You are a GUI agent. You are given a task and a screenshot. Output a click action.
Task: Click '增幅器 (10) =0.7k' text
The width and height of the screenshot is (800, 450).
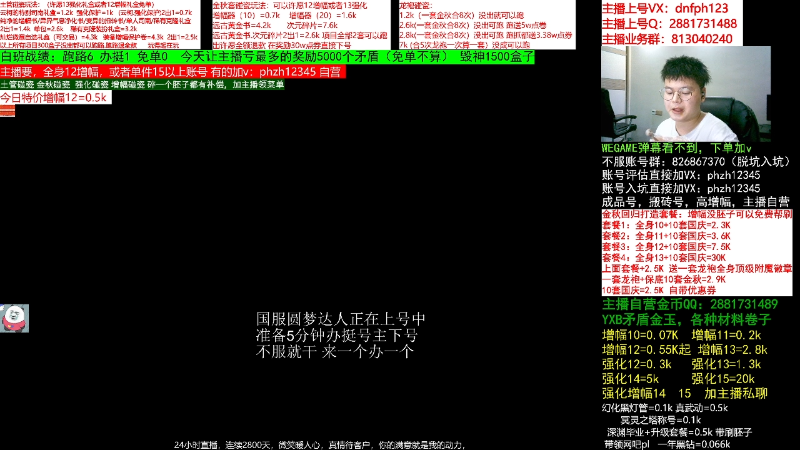(246, 15)
